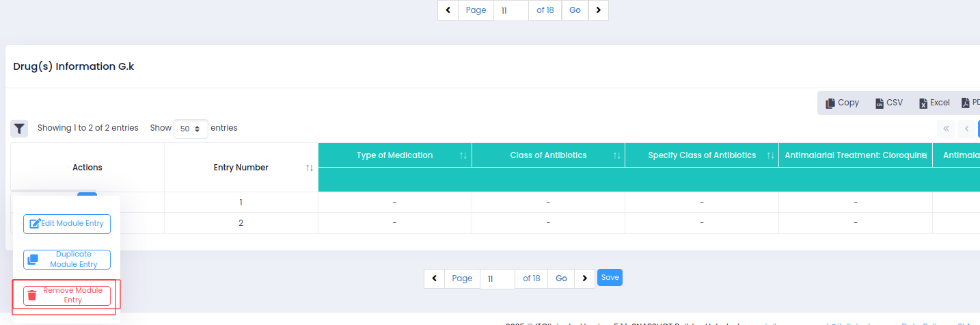
Task: Choose Duplicate Module Entry option
Action: tap(67, 259)
